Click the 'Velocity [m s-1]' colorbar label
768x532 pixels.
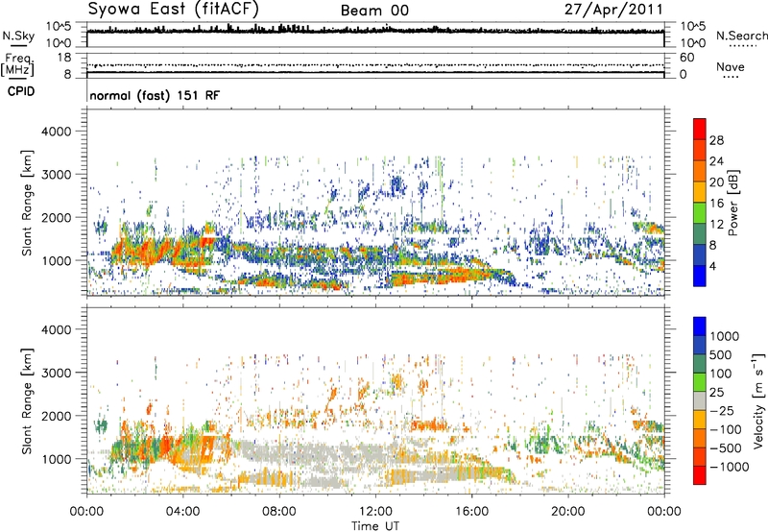pos(758,401)
